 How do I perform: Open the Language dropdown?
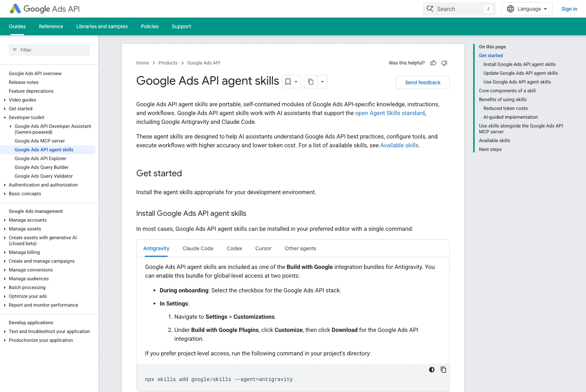coord(527,9)
